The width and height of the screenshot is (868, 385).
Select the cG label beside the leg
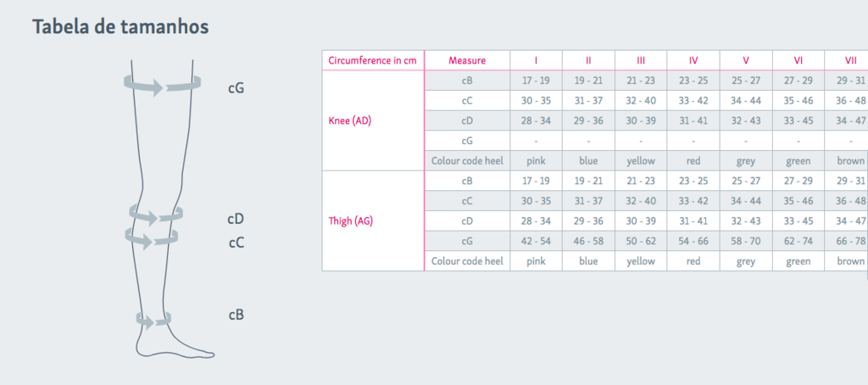[x=236, y=88]
